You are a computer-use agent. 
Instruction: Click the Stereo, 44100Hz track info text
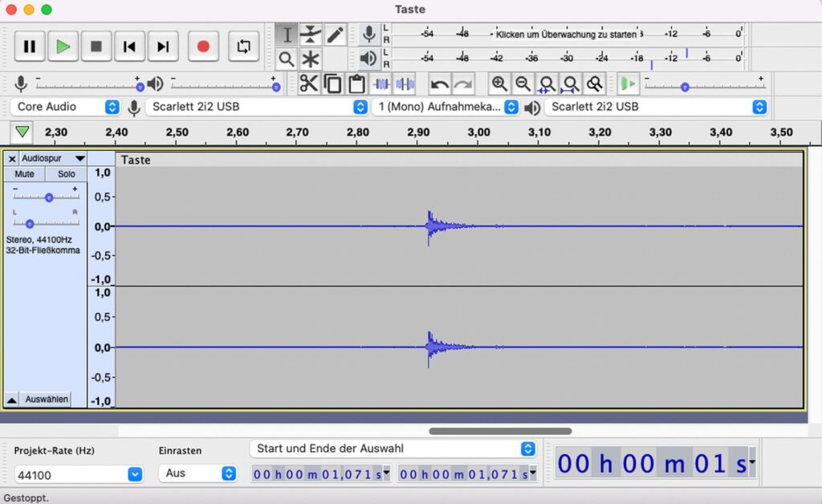coord(39,240)
